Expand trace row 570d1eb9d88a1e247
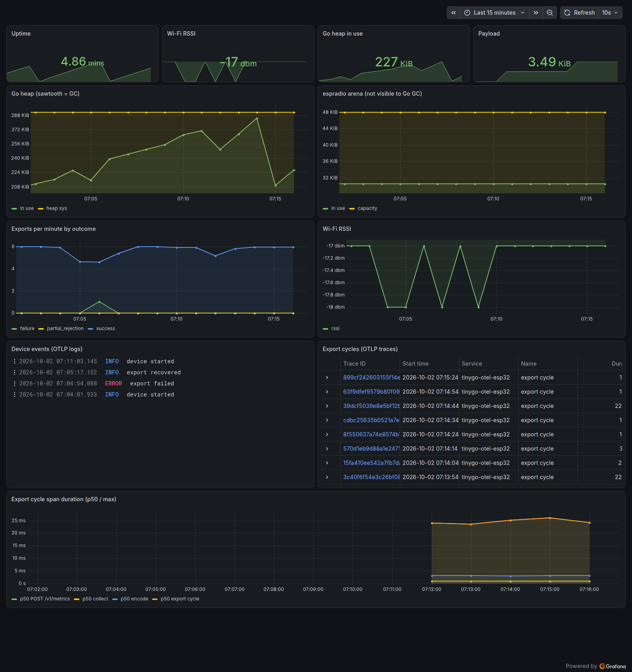 327,449
